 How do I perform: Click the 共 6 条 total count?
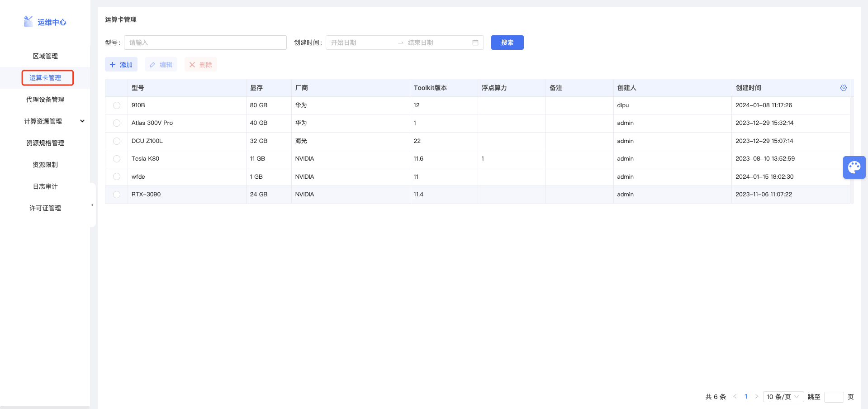coord(716,397)
